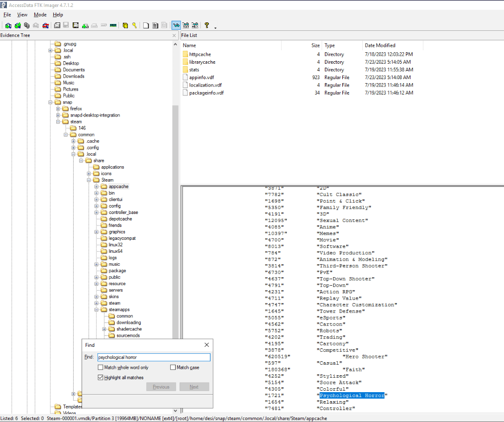This screenshot has height=422, width=504.
Task: Select localization.vdf in File List
Action: (x=205, y=85)
